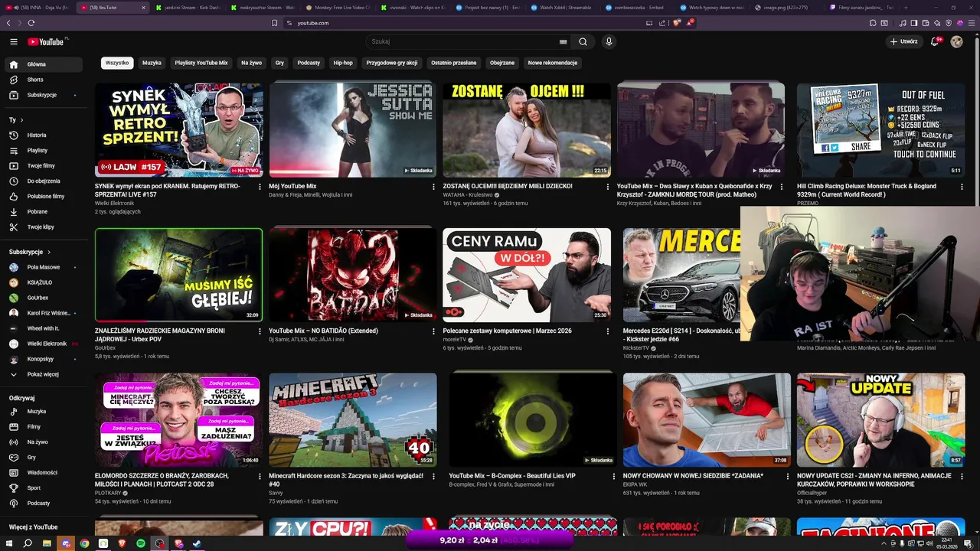Open Twoje filmy in the sidebar
The height and width of the screenshot is (551, 980).
(x=43, y=165)
